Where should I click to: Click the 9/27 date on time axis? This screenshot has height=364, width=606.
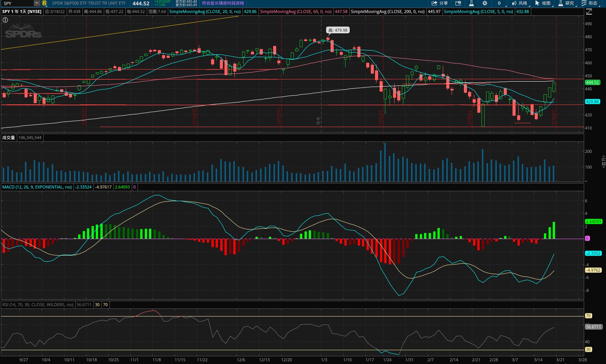[24, 360]
